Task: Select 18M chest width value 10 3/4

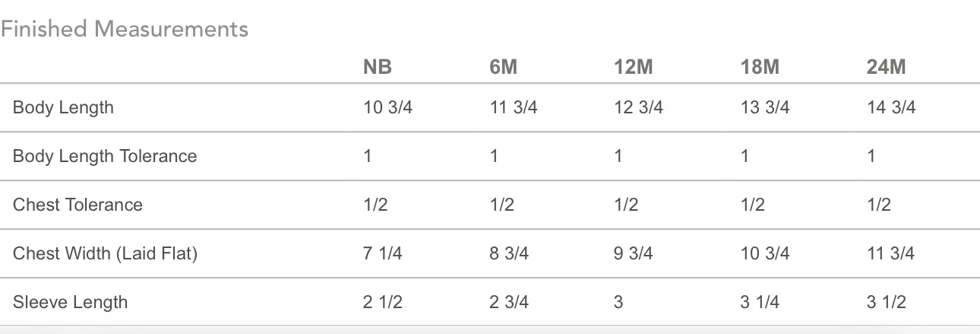Action: click(x=764, y=253)
